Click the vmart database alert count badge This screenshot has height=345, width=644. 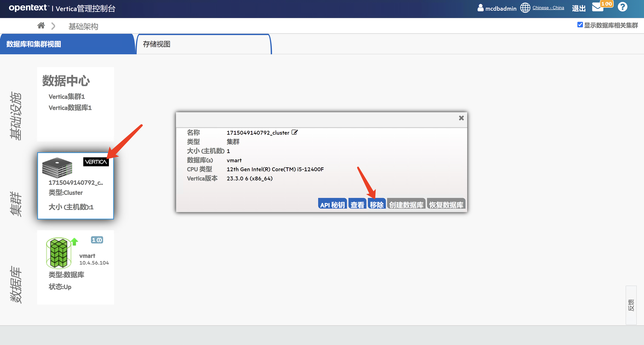tap(97, 240)
